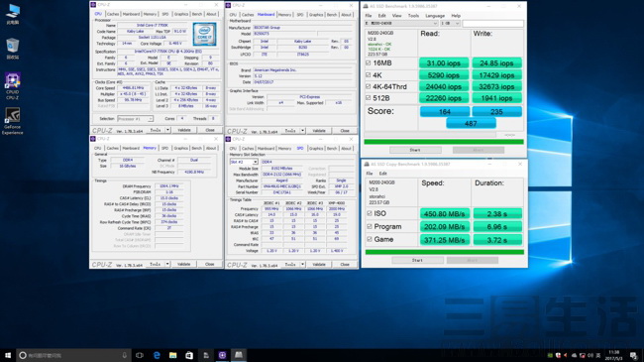Click the total score value 487
The height and width of the screenshot is (362, 644).
click(x=471, y=123)
